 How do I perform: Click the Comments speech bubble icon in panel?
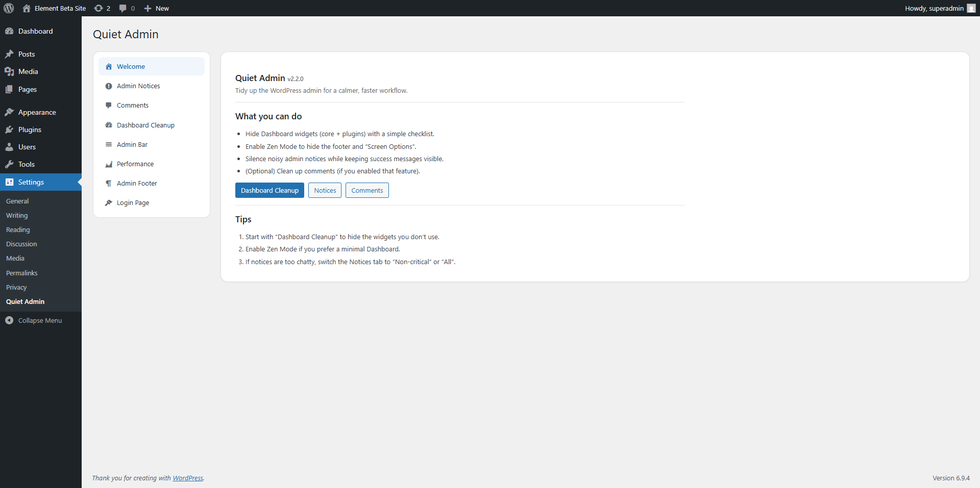click(x=109, y=106)
